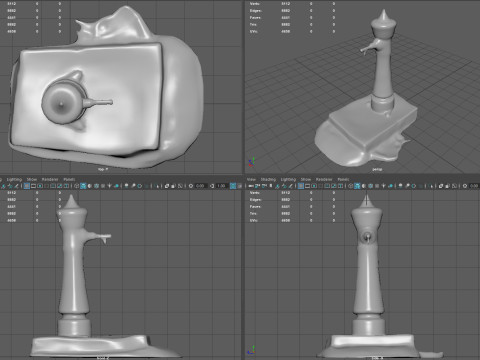
Task: Click Use All Lights icon in front view
Action: tap(384, 186)
